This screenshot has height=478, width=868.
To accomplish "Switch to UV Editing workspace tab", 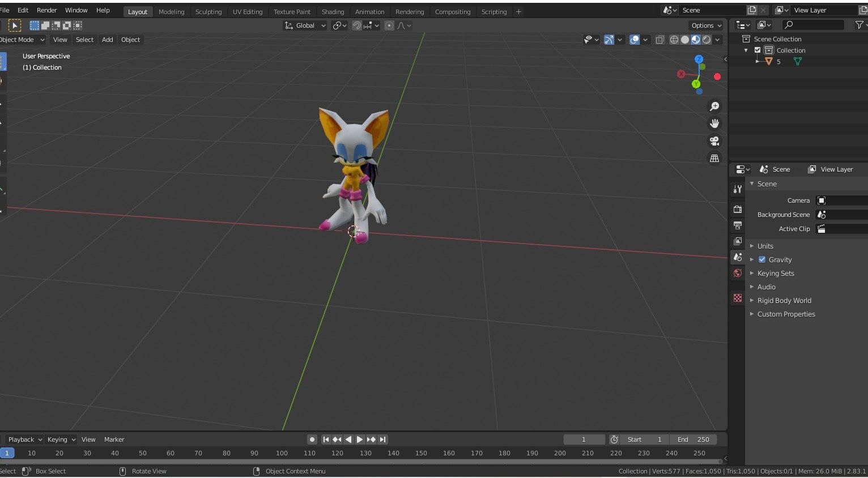I will point(248,12).
